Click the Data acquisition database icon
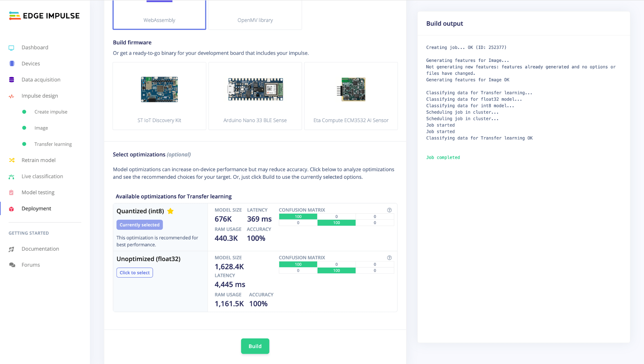 [x=12, y=80]
